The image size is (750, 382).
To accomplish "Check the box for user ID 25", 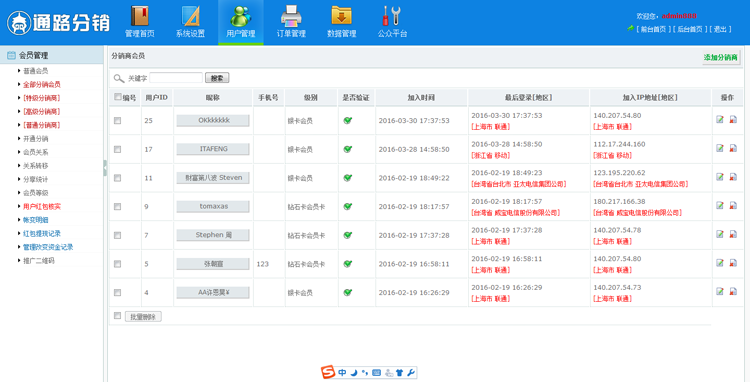I will [x=117, y=121].
